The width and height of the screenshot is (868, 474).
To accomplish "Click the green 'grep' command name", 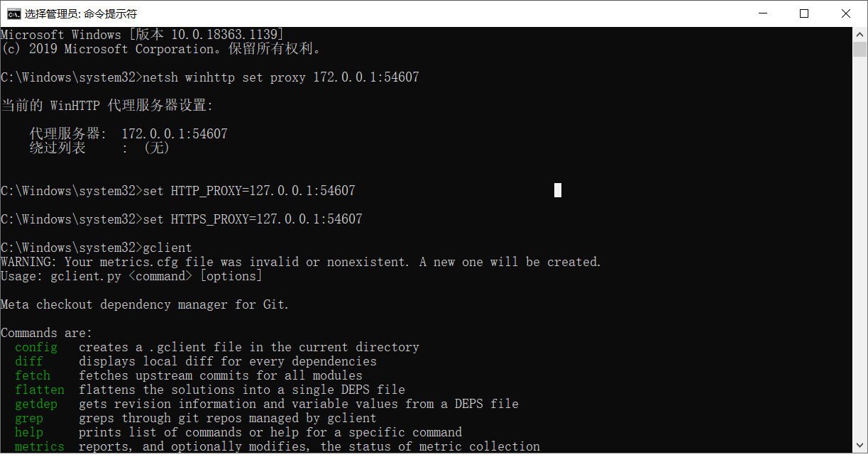I will point(29,418).
